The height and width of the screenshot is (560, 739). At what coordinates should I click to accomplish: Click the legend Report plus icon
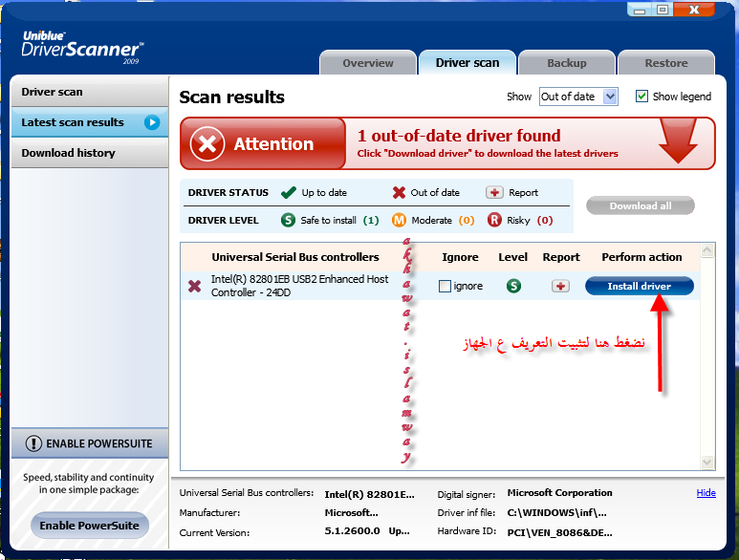pyautogui.click(x=494, y=192)
